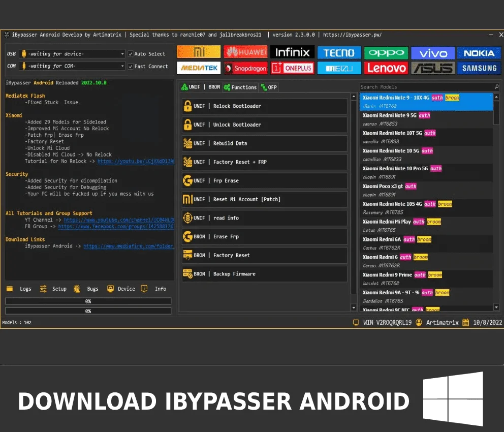Screen dimensions: 504x432
Task: Open the FB Group link
Action: tap(116, 226)
